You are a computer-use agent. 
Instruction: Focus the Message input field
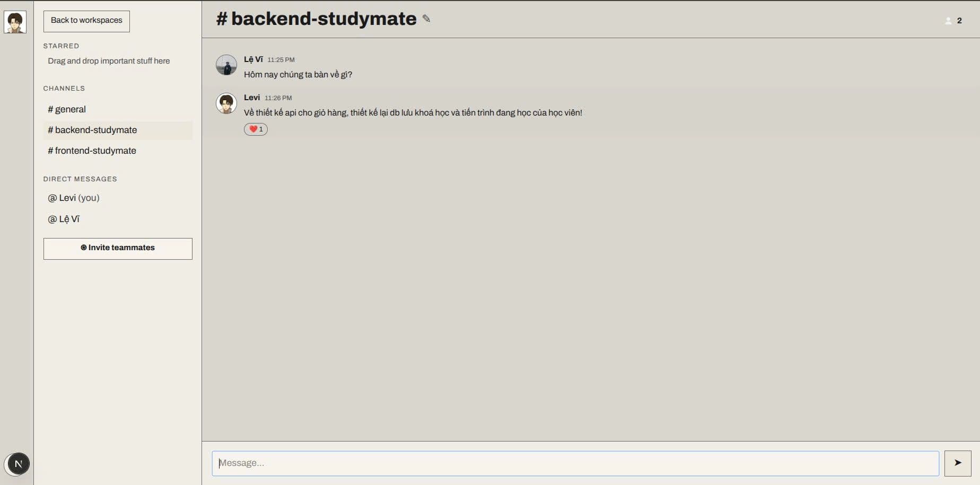(575, 463)
